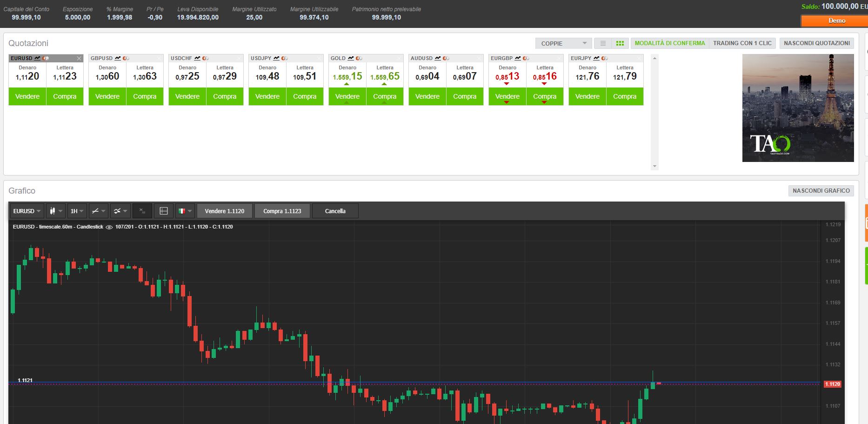The height and width of the screenshot is (424, 868).
Task: Switch quotations to grid tile view
Action: click(620, 43)
